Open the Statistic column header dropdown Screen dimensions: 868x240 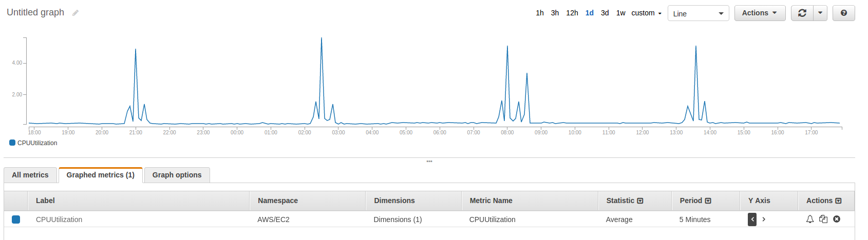(640, 201)
